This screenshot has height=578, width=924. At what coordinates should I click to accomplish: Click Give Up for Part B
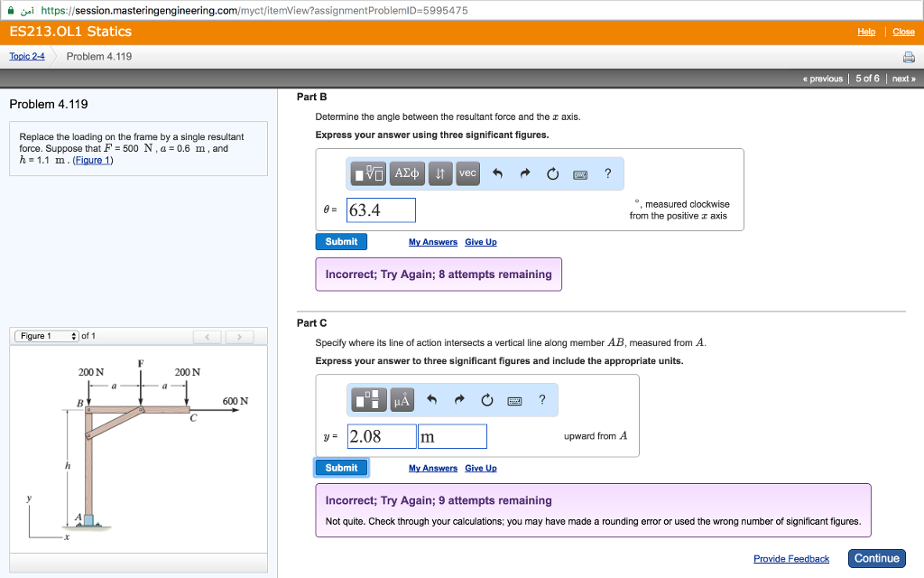[x=481, y=241]
